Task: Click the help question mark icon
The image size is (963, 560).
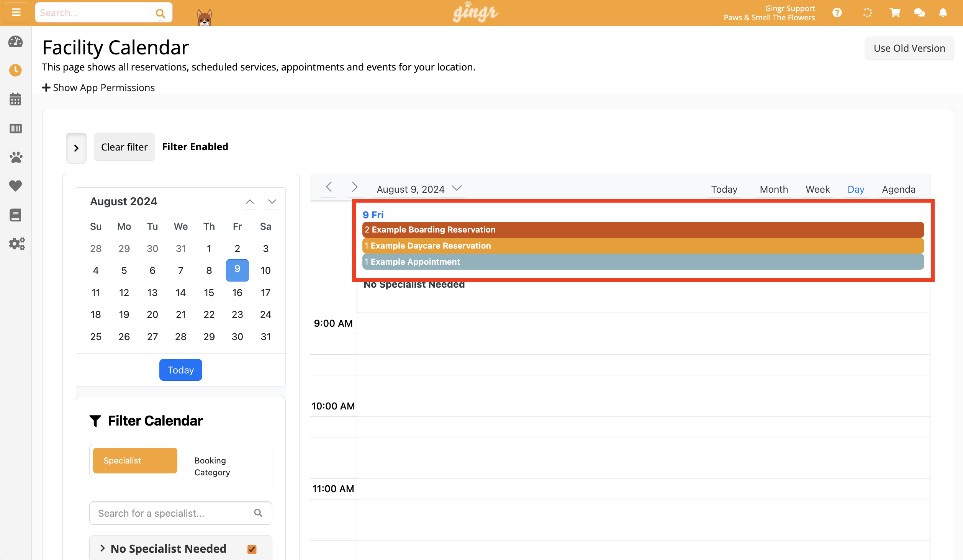Action: [x=837, y=13]
